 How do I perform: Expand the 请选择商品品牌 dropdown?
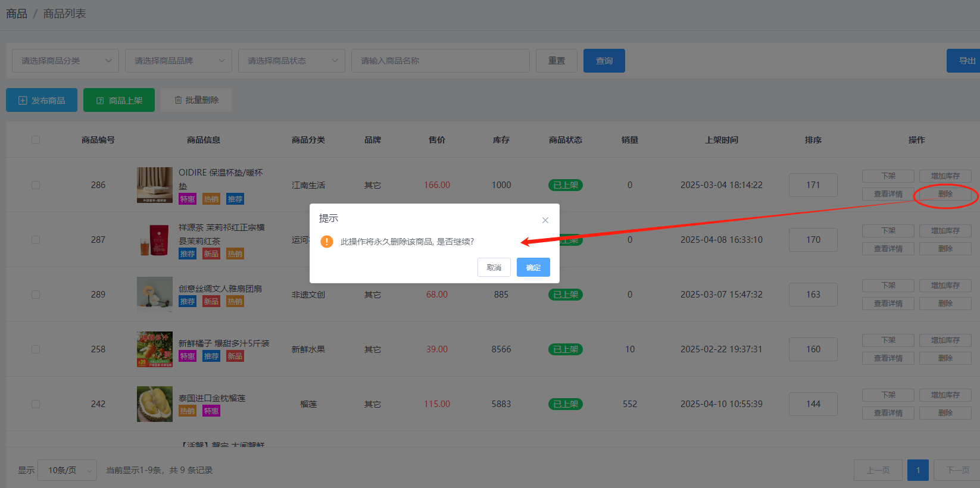(179, 61)
